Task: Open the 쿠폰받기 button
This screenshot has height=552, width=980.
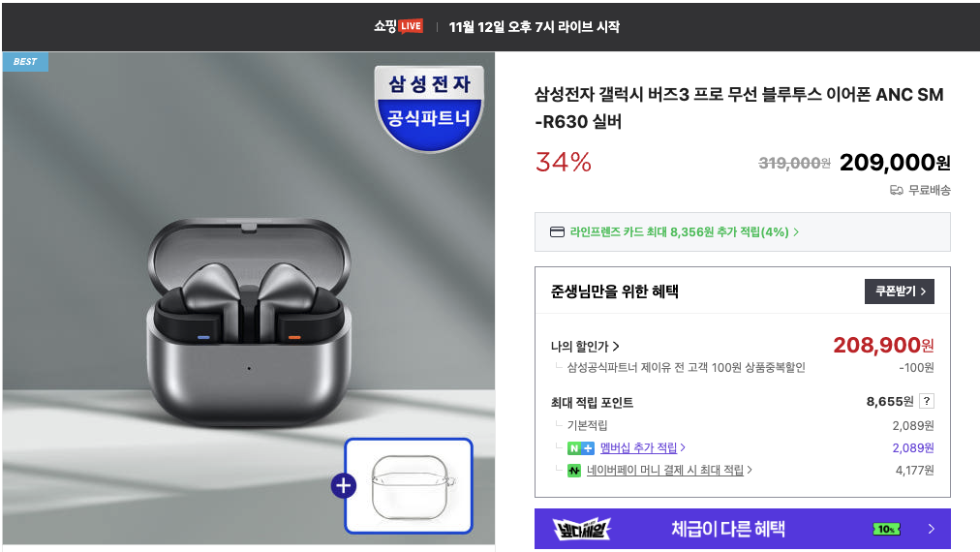Action: point(900,291)
